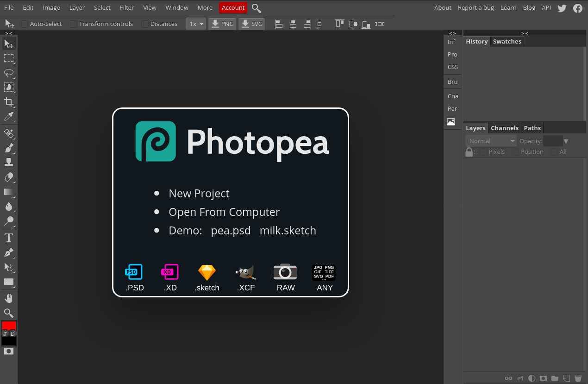Select the Rectangle shape tool
The image size is (588, 384).
pos(9,282)
